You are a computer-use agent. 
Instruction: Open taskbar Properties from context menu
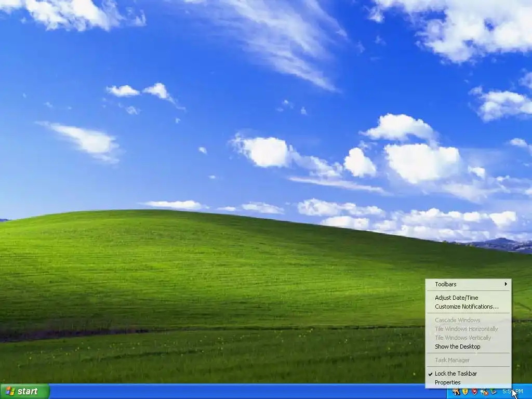point(468,382)
